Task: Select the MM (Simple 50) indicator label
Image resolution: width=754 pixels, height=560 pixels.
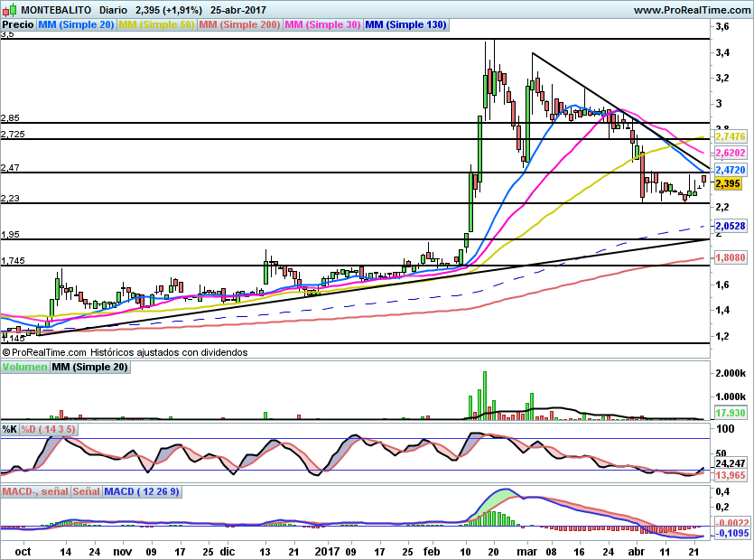Action: [x=156, y=25]
